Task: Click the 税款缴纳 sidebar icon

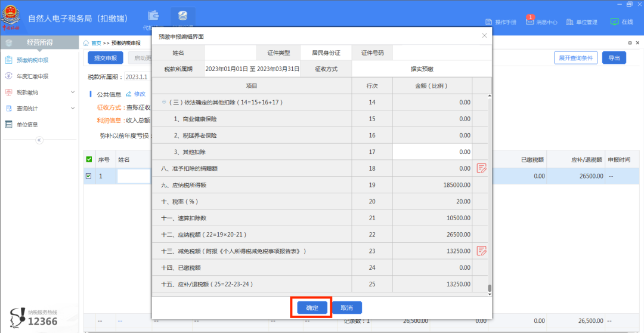Action: tap(8, 92)
